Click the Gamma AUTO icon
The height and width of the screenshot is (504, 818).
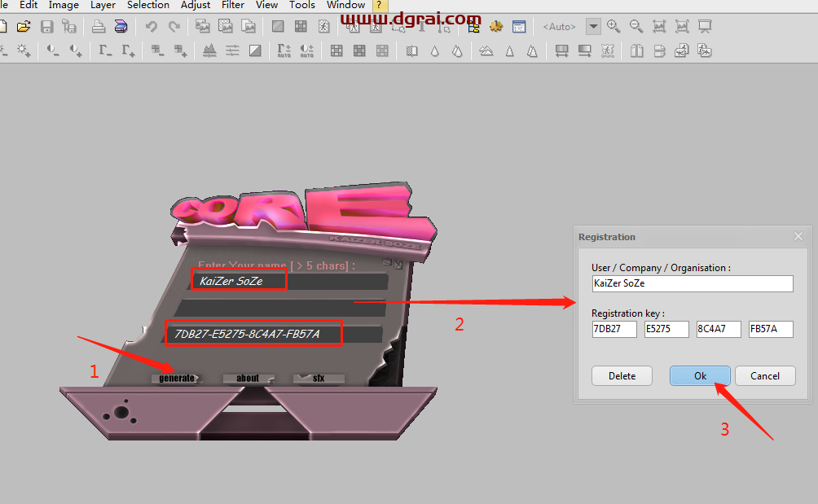(x=284, y=50)
